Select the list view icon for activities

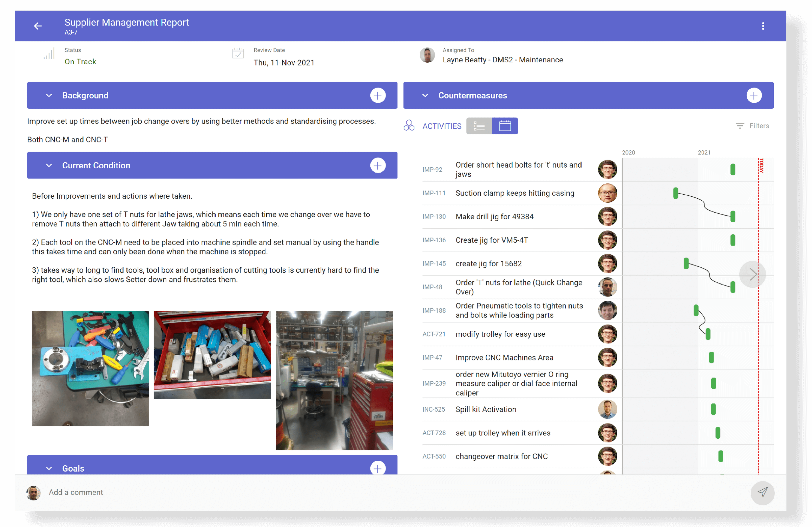coord(480,126)
